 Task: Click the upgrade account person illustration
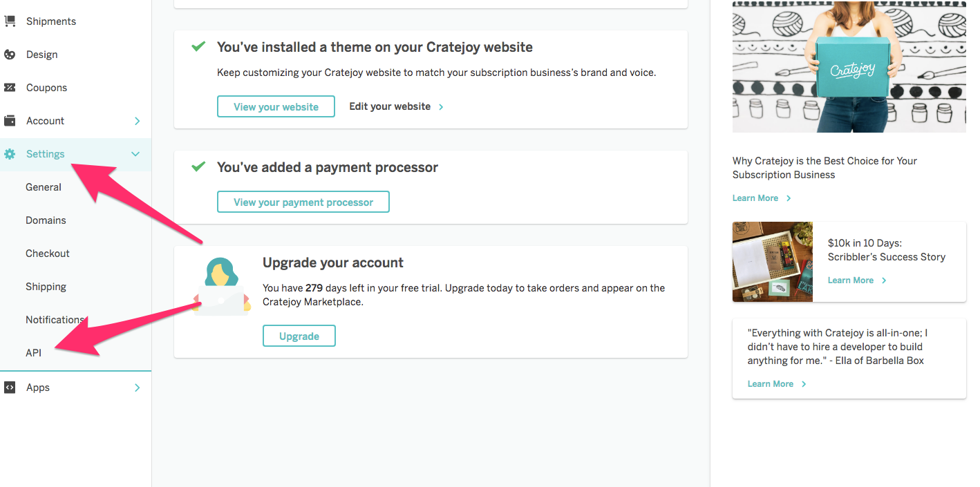coord(221,286)
